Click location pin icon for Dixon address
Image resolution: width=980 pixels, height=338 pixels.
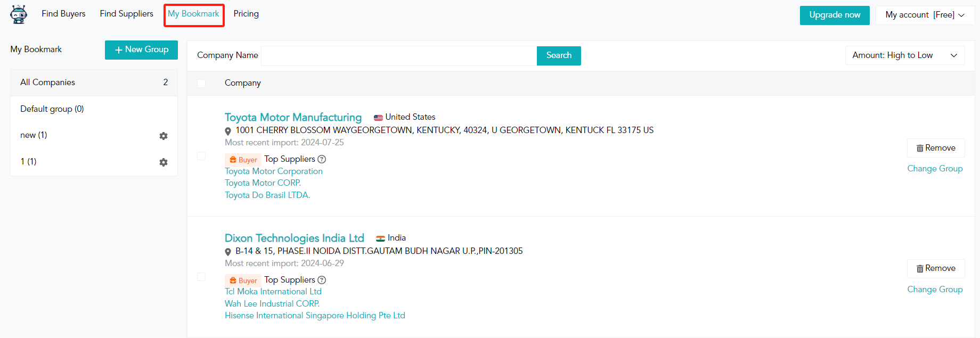[228, 252]
